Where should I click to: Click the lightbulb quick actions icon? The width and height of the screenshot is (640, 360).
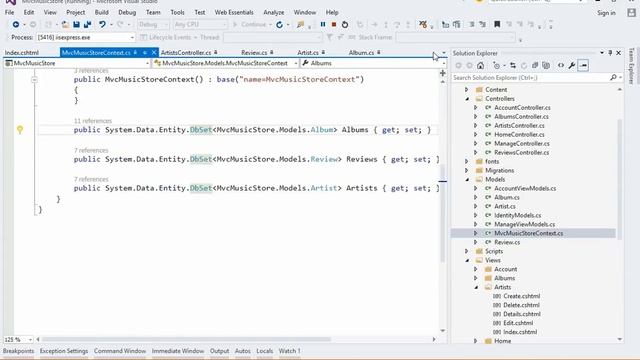click(20, 130)
